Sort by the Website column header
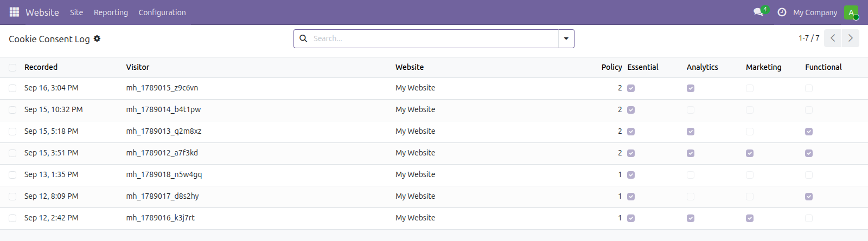Viewport: 868px width, 241px height. [410, 67]
